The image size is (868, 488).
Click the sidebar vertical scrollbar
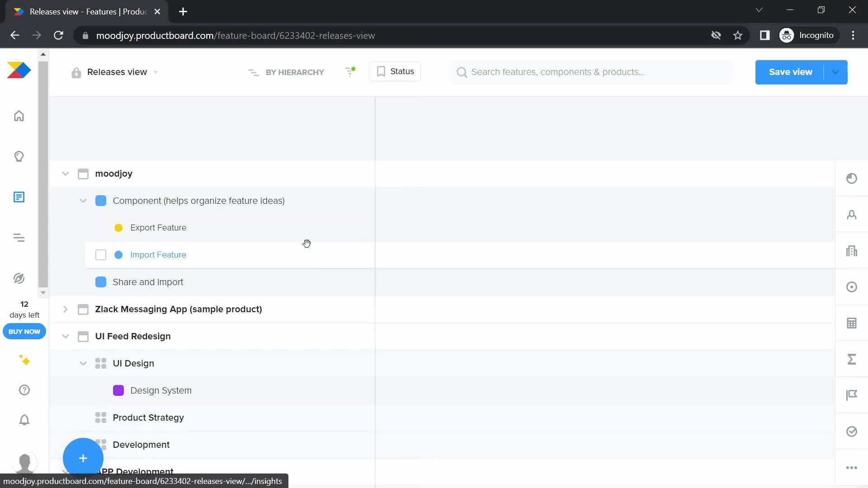tap(43, 174)
